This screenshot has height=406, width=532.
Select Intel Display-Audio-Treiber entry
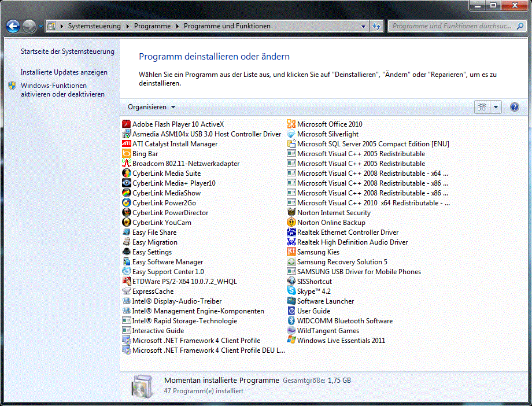(172, 301)
